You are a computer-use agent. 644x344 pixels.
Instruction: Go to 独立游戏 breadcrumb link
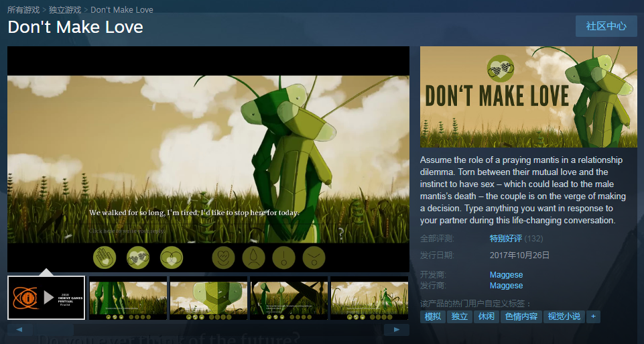coord(65,9)
